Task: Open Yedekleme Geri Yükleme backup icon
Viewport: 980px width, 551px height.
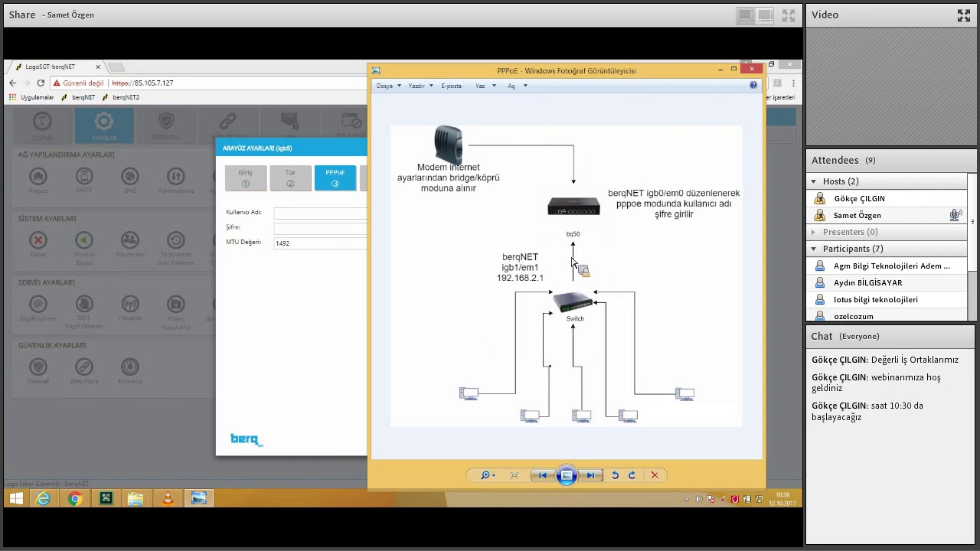Action: 176,241
